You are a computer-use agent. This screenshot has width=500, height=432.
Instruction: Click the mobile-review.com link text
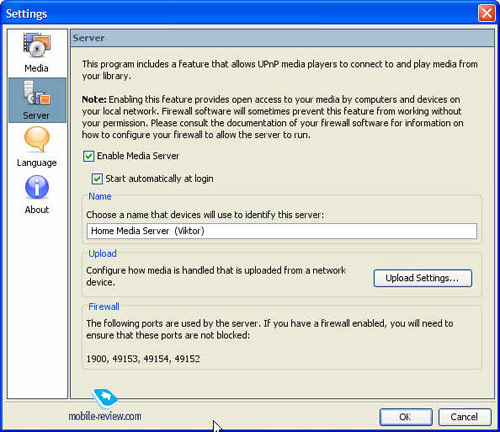[x=105, y=416]
